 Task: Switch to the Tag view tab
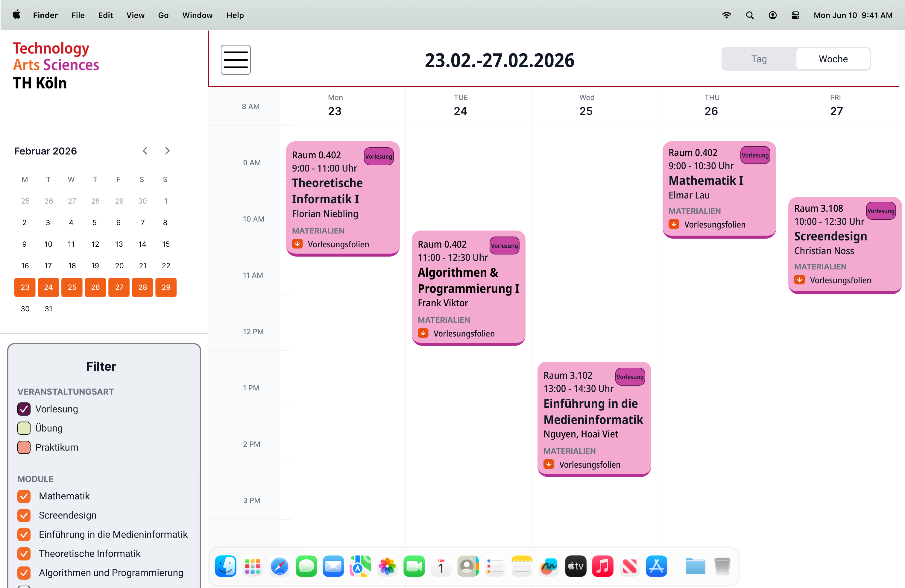(x=759, y=59)
